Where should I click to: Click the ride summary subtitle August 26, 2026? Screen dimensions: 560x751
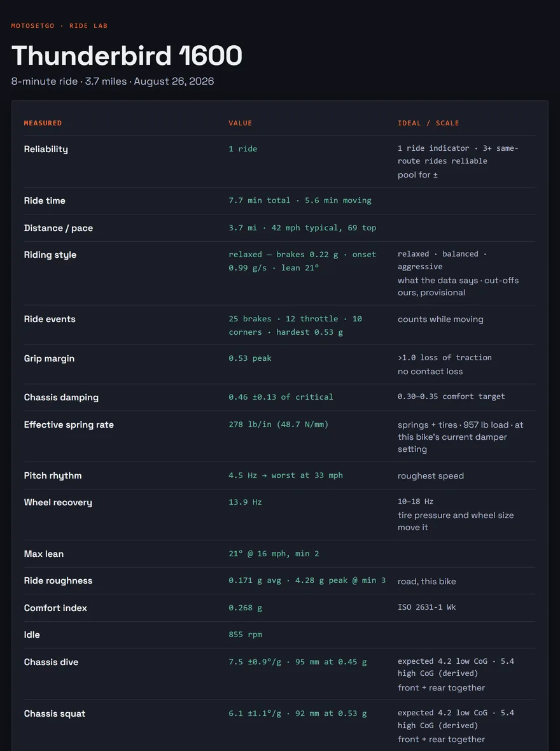[x=174, y=81]
